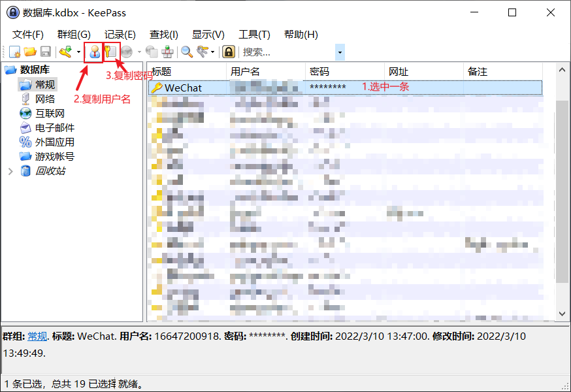Select the 电子邮件 group

coord(54,127)
